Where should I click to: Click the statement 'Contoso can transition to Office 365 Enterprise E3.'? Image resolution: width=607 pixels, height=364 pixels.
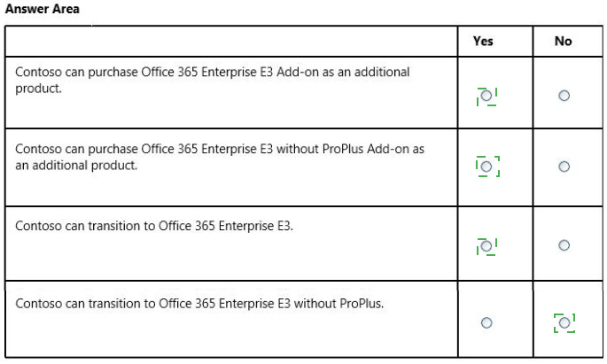pyautogui.click(x=154, y=226)
